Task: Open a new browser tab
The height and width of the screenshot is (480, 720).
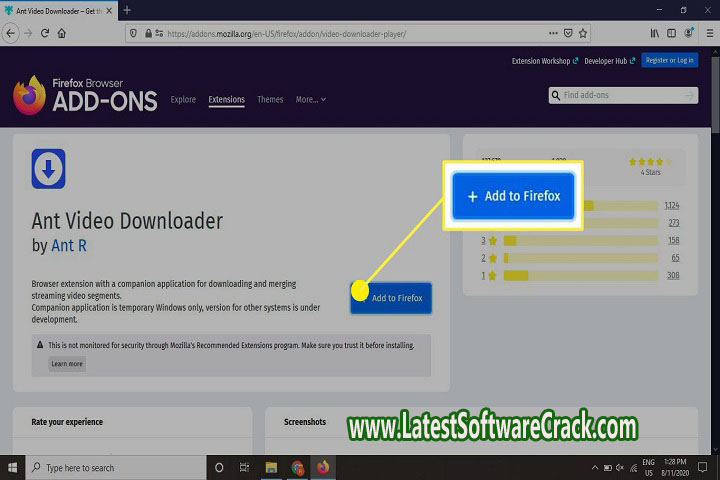Action: [127, 10]
